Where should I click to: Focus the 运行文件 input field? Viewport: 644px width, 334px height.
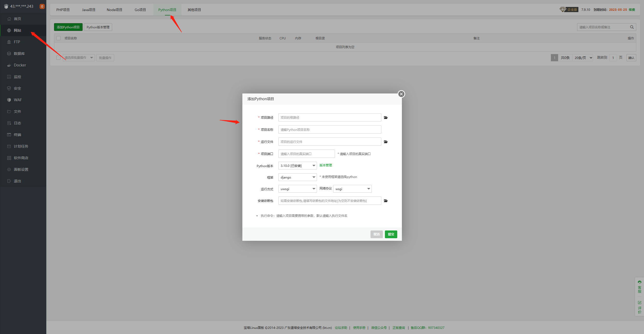330,142
